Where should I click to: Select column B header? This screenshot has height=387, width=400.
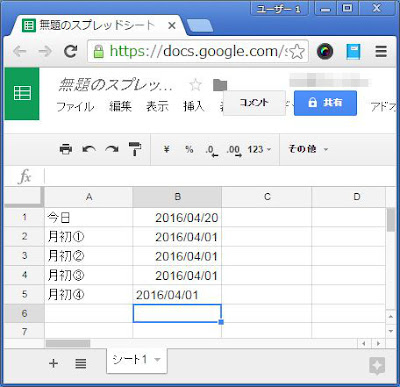[x=177, y=197]
